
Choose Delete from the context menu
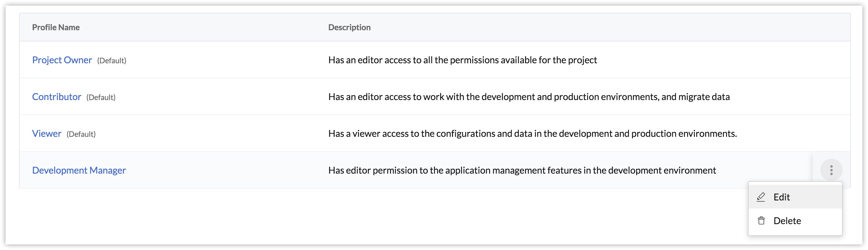pos(787,221)
